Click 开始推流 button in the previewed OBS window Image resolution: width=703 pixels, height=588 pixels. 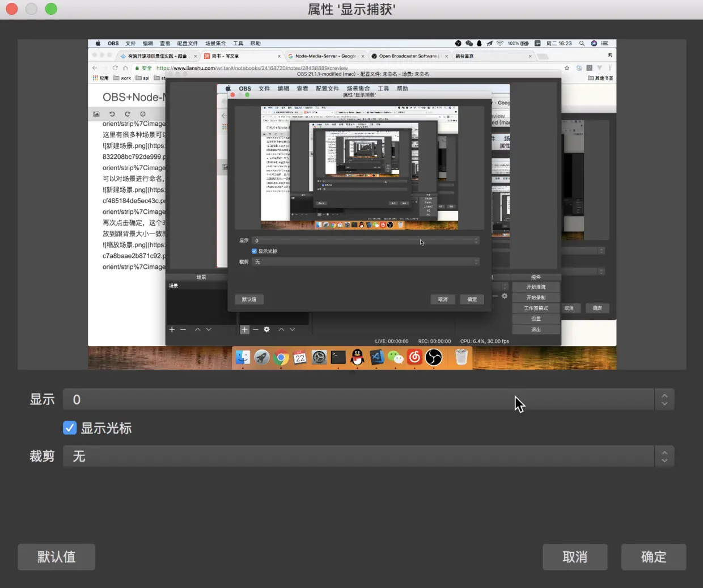point(536,287)
